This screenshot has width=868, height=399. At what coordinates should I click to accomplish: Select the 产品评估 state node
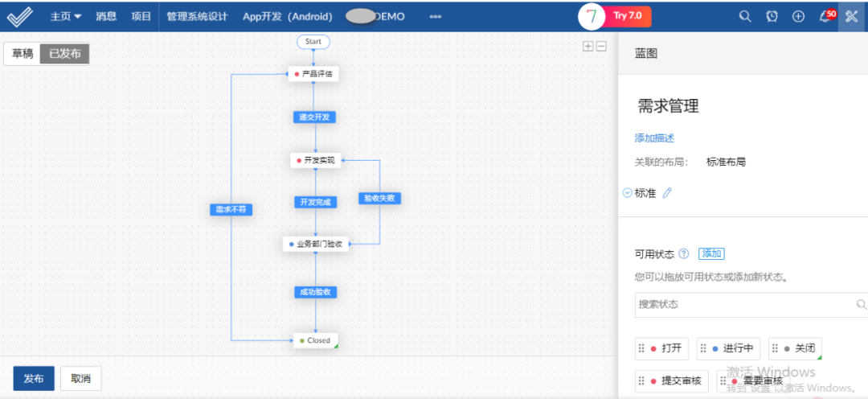click(313, 74)
